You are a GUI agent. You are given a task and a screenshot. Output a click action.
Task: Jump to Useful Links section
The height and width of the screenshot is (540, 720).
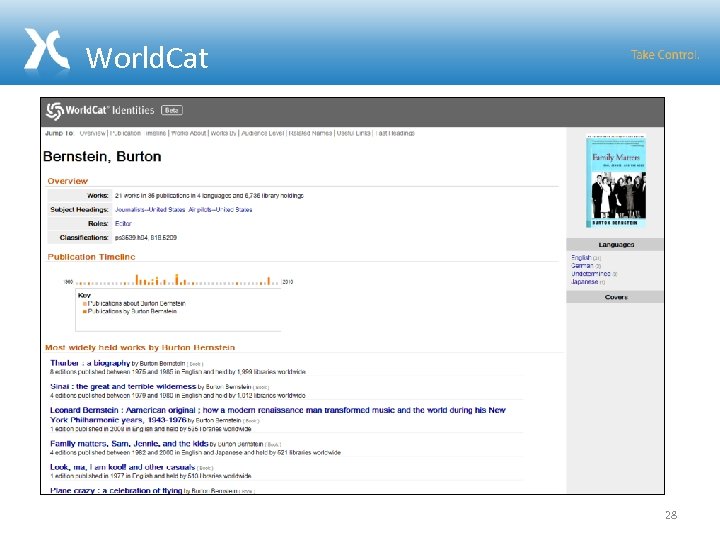coord(353,133)
